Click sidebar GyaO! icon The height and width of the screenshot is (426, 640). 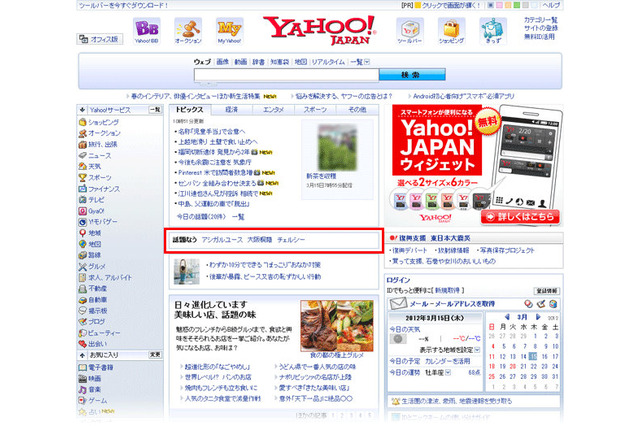pos(82,211)
